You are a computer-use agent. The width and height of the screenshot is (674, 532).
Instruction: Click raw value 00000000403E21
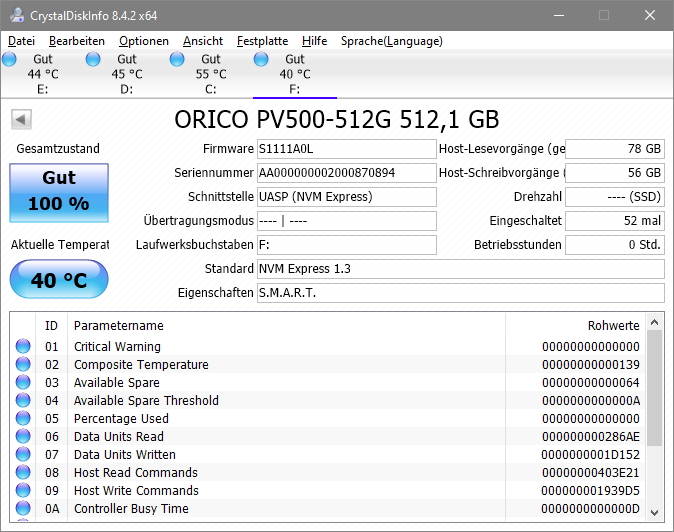[591, 473]
